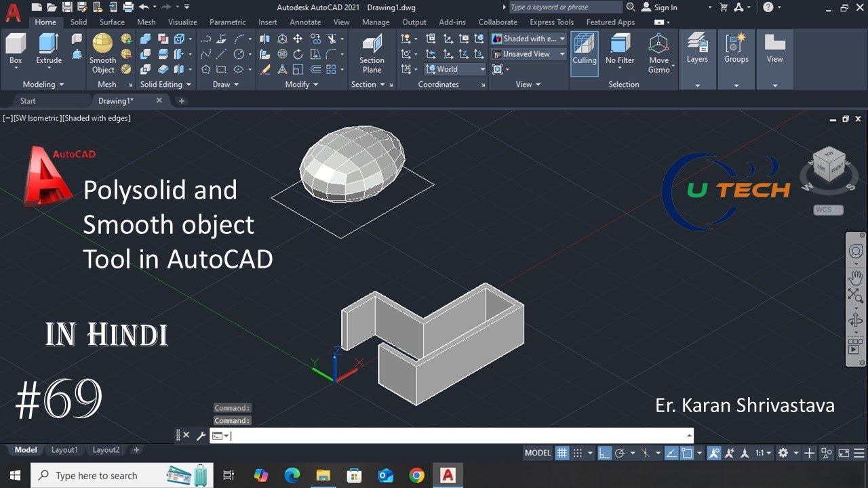868x488 pixels.
Task: Toggle snap mode dots in status bar
Action: [x=578, y=453]
